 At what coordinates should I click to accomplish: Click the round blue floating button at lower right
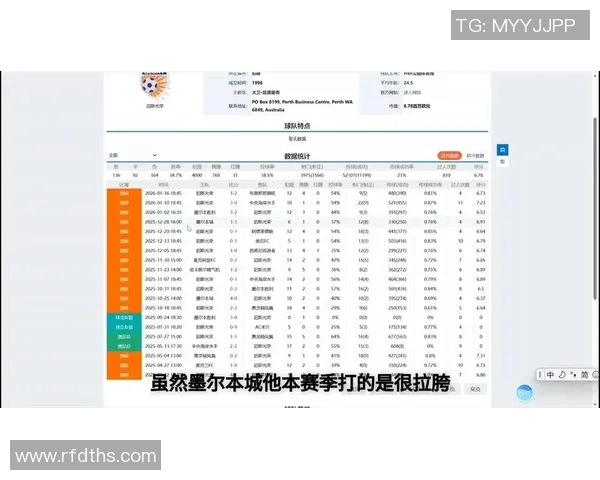[524, 392]
